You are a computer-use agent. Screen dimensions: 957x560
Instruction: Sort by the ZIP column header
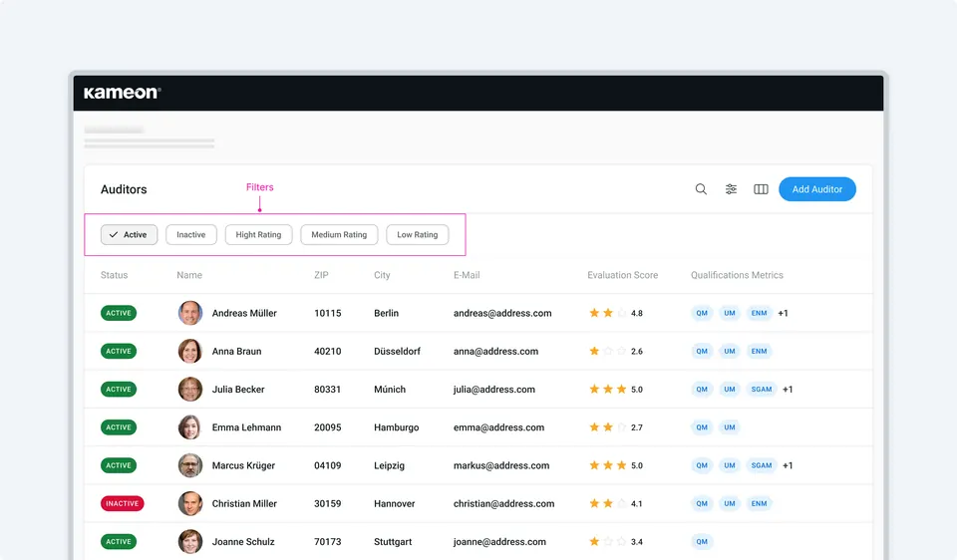pyautogui.click(x=321, y=275)
